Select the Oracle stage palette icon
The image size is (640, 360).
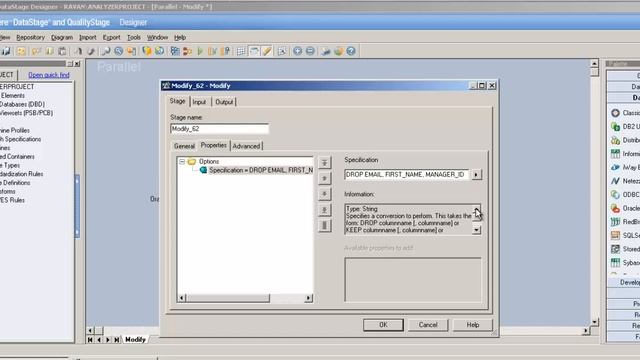click(616, 208)
